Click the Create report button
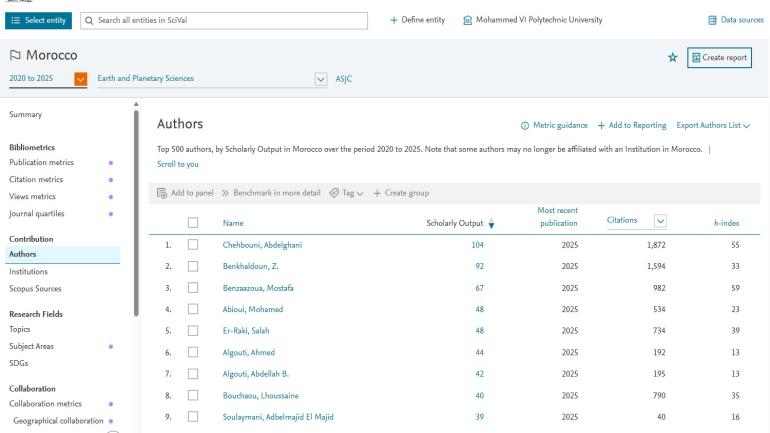Screen dimensions: 770x433 [x=719, y=58]
